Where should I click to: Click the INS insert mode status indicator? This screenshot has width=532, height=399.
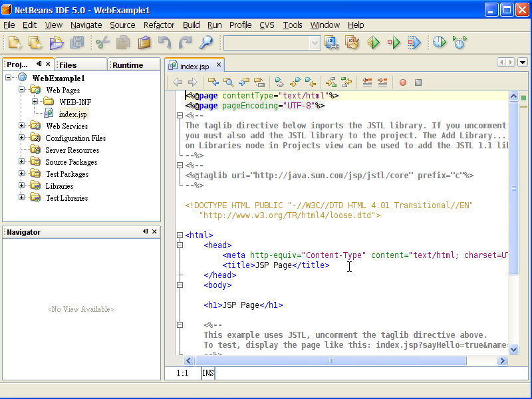(x=208, y=373)
